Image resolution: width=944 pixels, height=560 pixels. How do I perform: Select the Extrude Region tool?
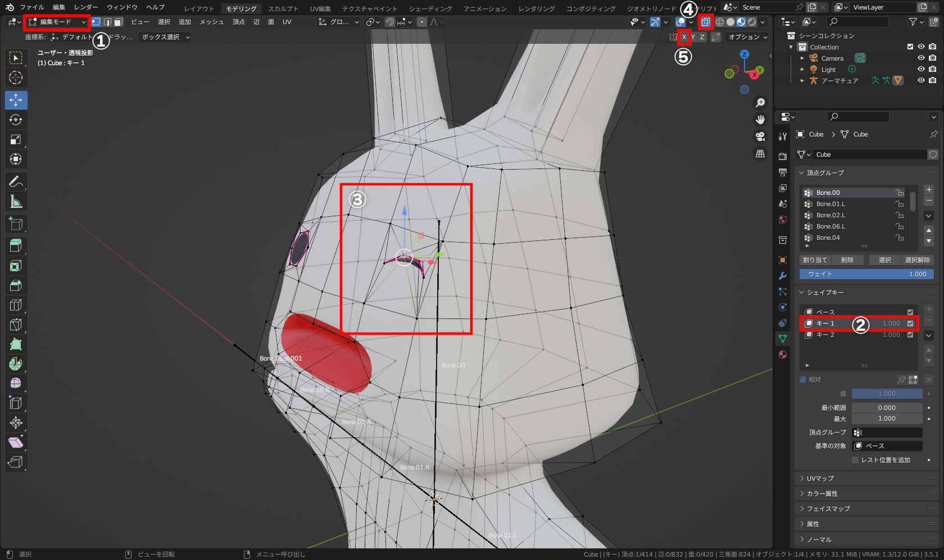[16, 245]
